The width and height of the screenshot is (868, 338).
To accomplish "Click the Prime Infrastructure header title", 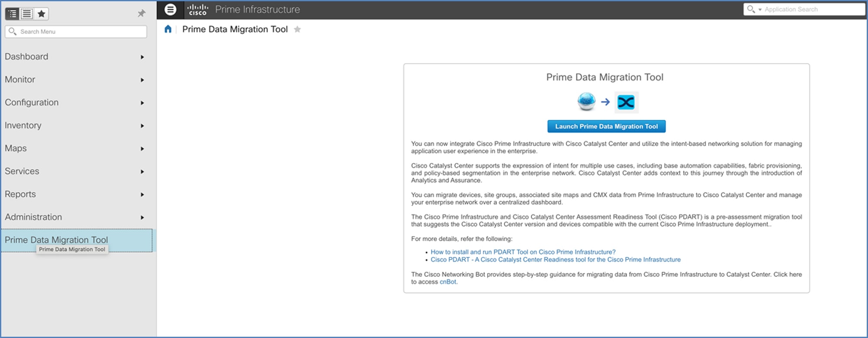I will [x=257, y=10].
